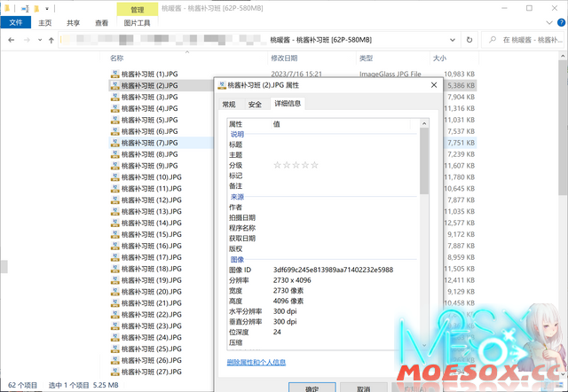Image resolution: width=568 pixels, height=392 pixels.
Task: Switch to 安全 tab in properties dialog
Action: click(255, 105)
